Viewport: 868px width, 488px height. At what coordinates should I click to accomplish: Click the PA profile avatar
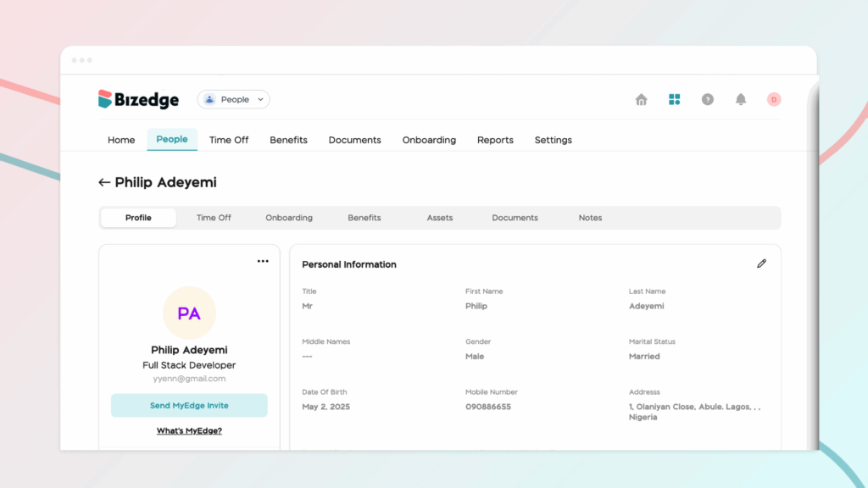(189, 313)
